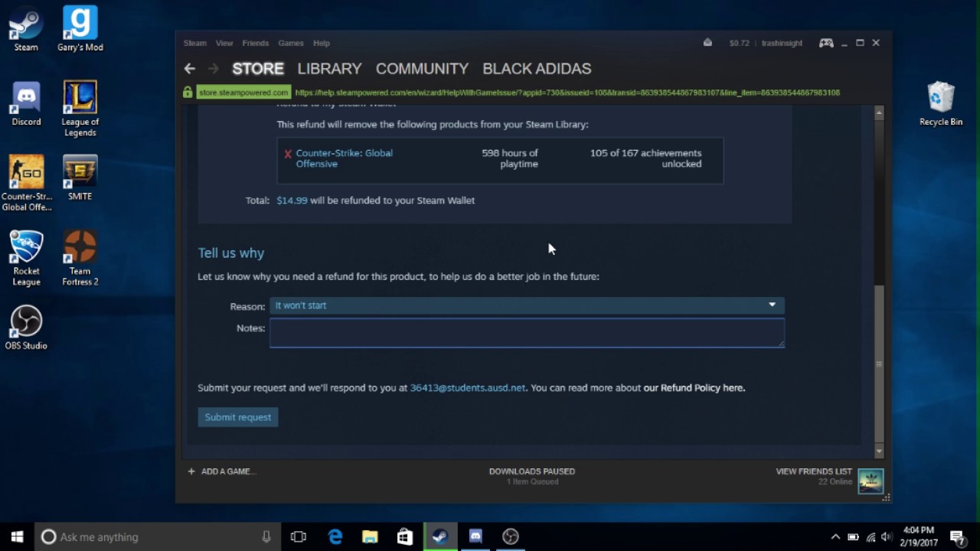This screenshot has width=980, height=551.
Task: Open the Recycle Bin
Action: coord(941,104)
